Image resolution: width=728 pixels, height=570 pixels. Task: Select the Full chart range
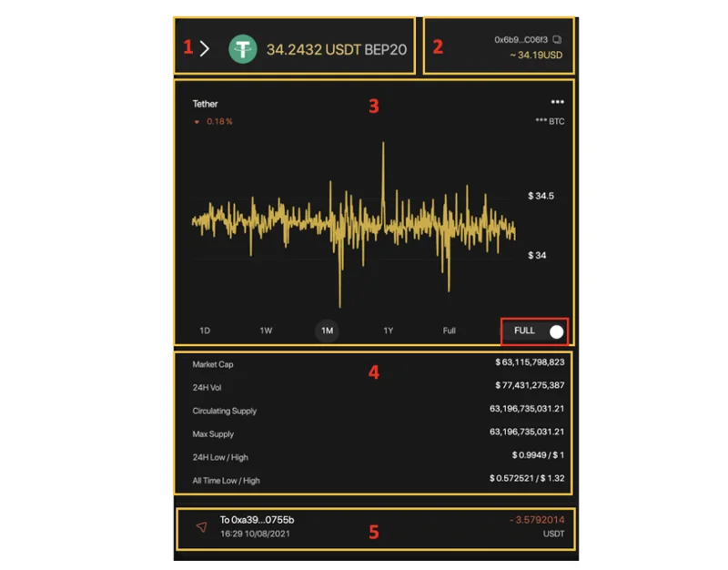pyautogui.click(x=449, y=331)
